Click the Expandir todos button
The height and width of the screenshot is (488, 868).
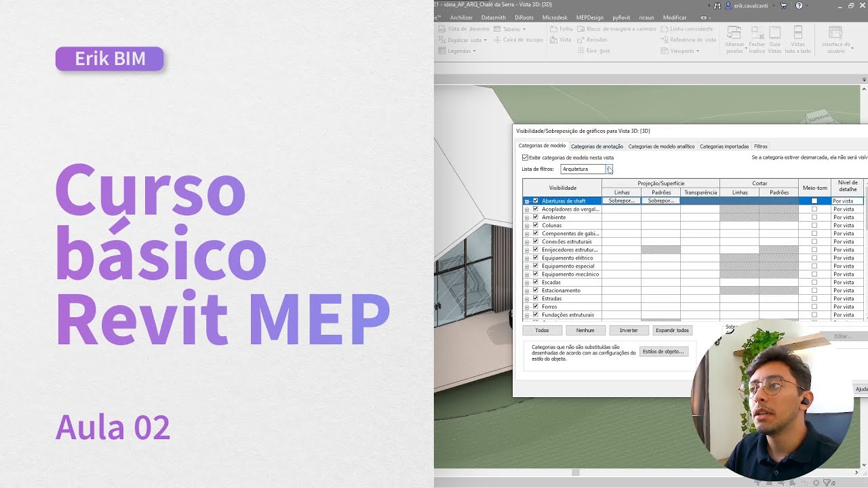pos(672,330)
